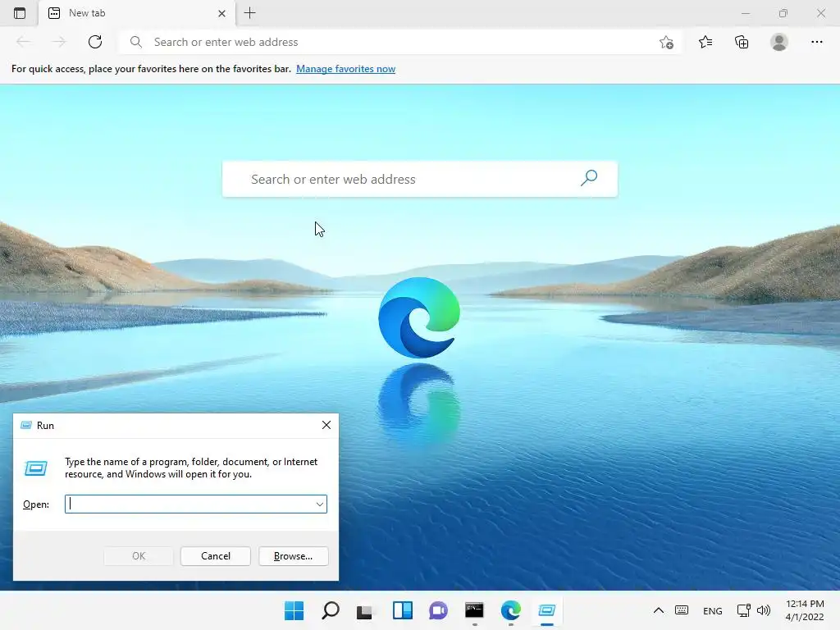
Task: Expand the Open combo box dropdown arrow
Action: tap(320, 504)
